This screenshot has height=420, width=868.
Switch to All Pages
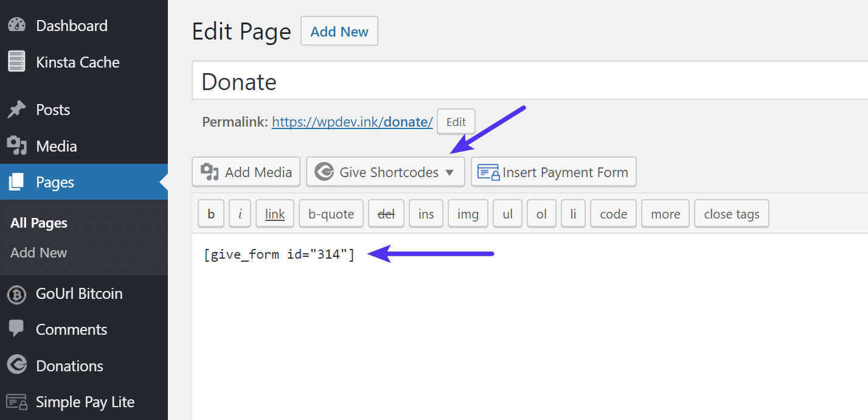coord(38,222)
